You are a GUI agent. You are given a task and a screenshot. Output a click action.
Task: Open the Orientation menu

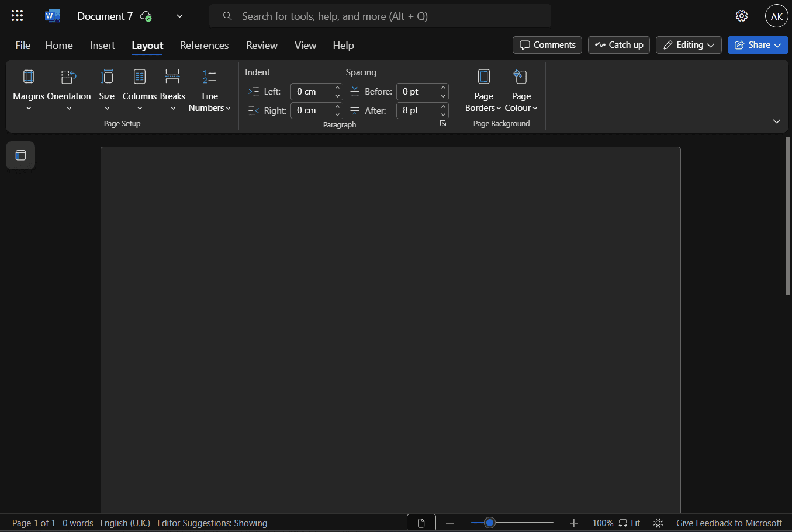[x=69, y=89]
